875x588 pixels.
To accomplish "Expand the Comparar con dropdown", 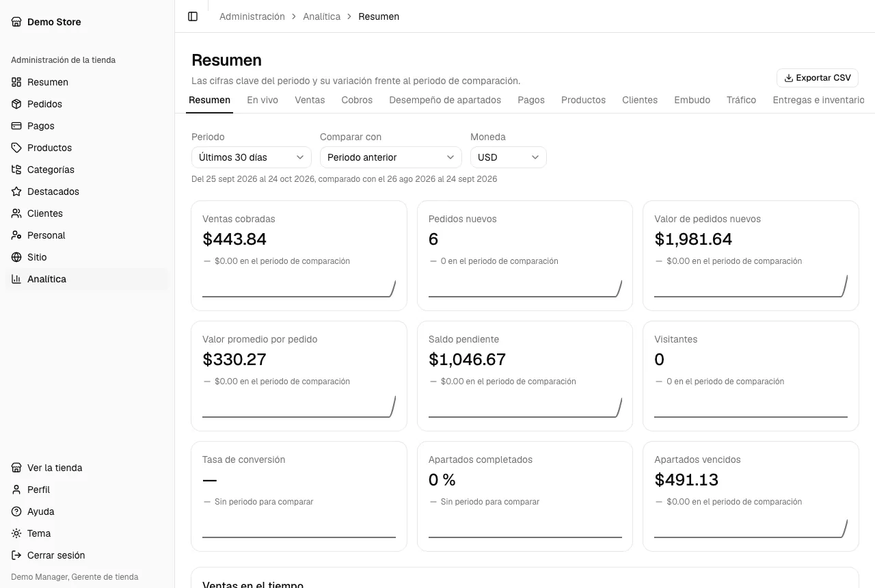I will click(x=391, y=157).
